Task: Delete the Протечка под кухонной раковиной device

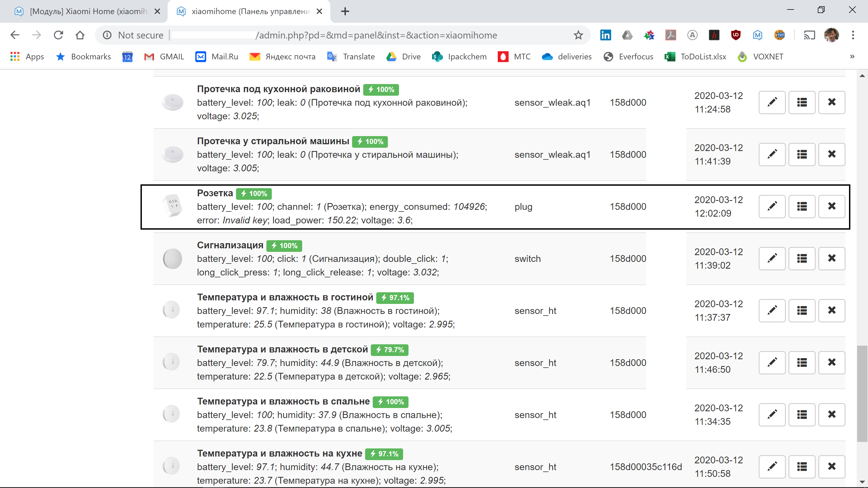Action: pyautogui.click(x=831, y=102)
